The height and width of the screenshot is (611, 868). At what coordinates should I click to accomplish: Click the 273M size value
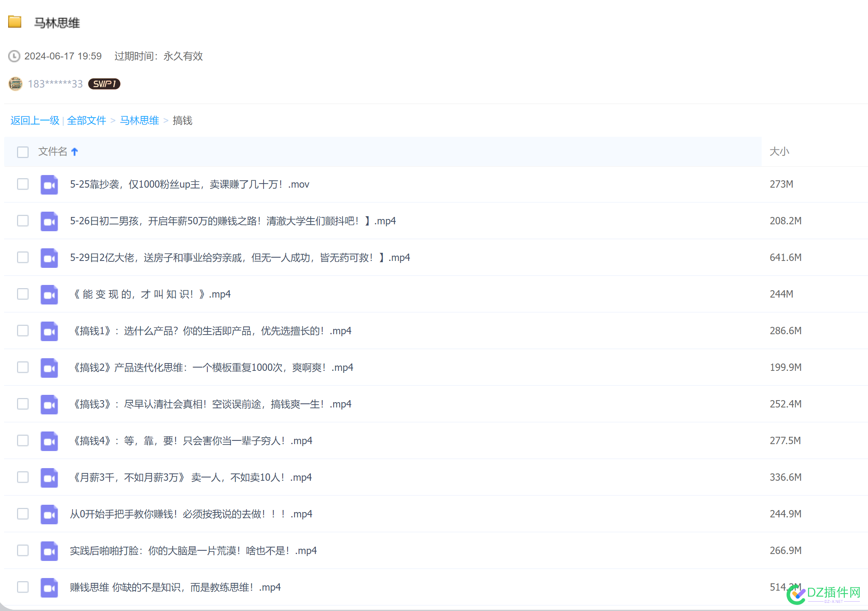pos(781,184)
